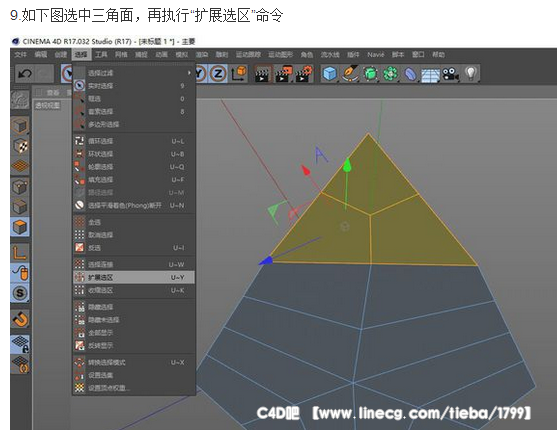557x430 pixels.
Task: Click the Camera object icon
Action: [x=450, y=74]
